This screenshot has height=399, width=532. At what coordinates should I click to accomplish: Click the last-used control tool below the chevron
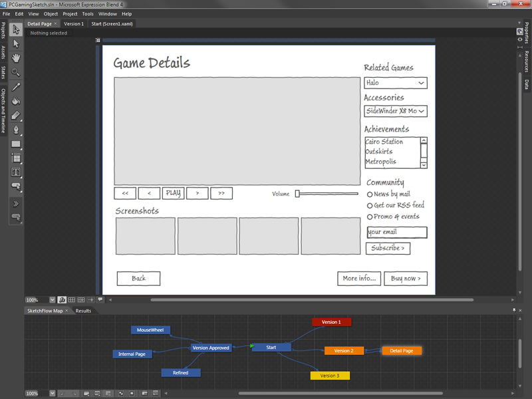coord(16,217)
